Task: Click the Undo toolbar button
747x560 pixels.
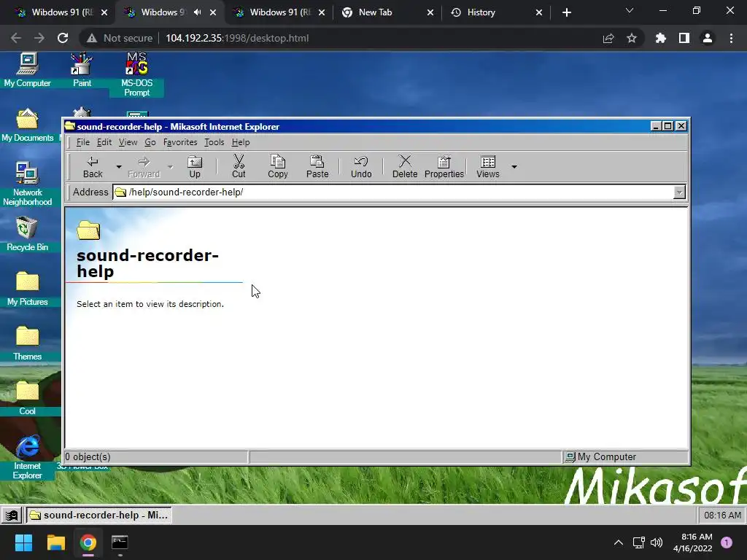Action: tap(361, 167)
